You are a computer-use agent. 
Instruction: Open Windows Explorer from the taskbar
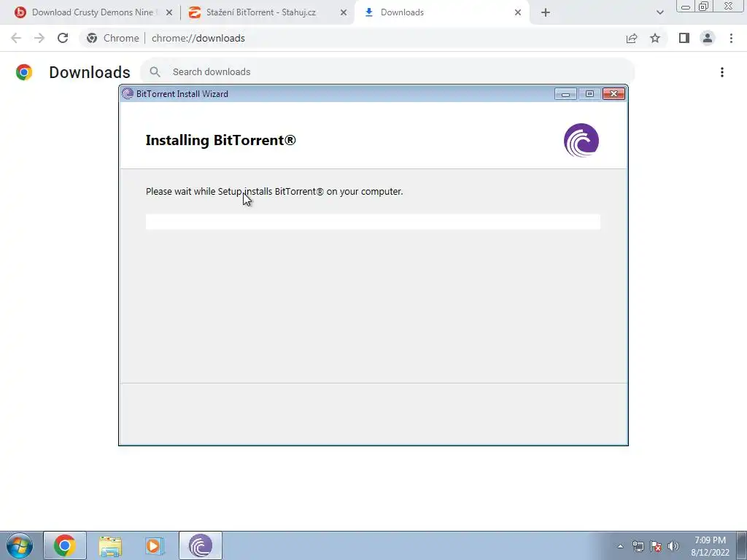pos(110,545)
